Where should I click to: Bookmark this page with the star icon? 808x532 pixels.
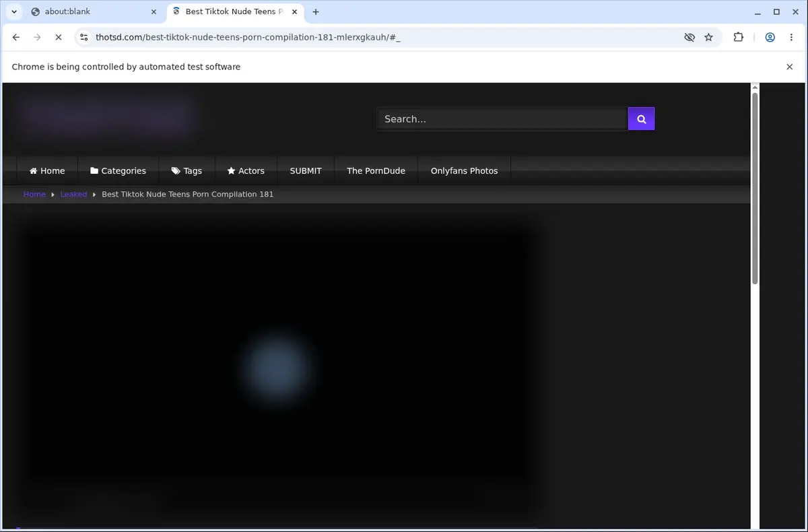coord(708,38)
